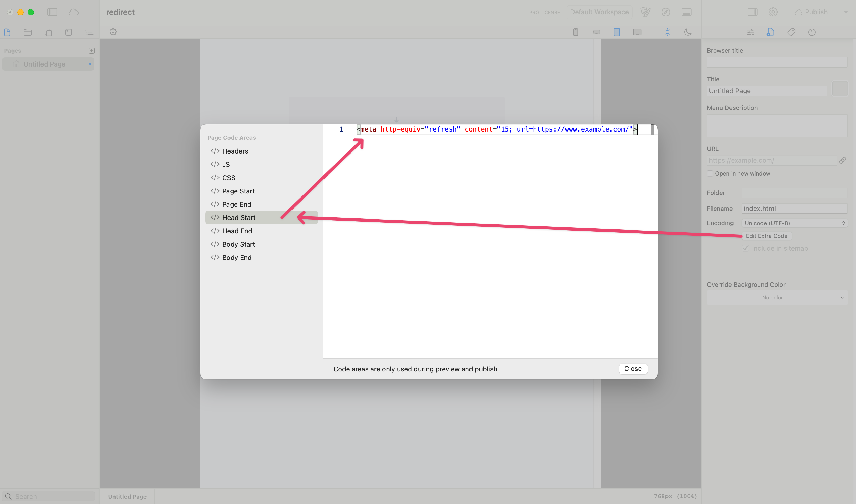Image resolution: width=856 pixels, height=504 pixels.
Task: Toggle Include in sitemap checkbox
Action: [x=746, y=248]
